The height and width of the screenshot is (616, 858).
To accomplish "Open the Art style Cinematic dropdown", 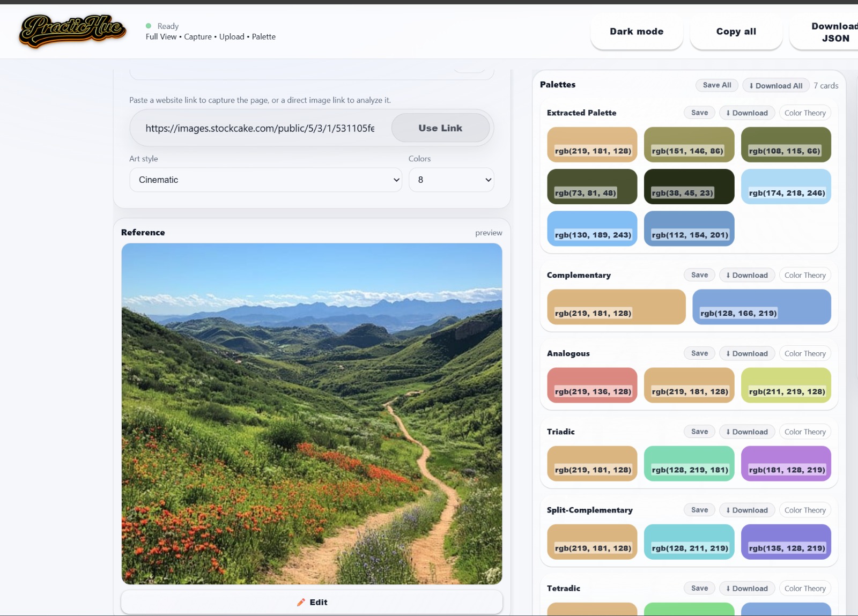I will pyautogui.click(x=265, y=180).
